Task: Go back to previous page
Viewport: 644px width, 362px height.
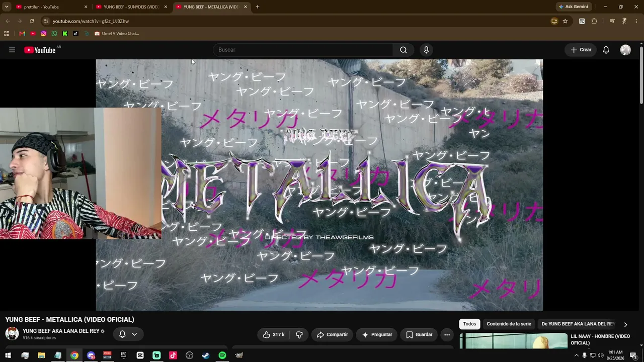Action: pos(8,21)
